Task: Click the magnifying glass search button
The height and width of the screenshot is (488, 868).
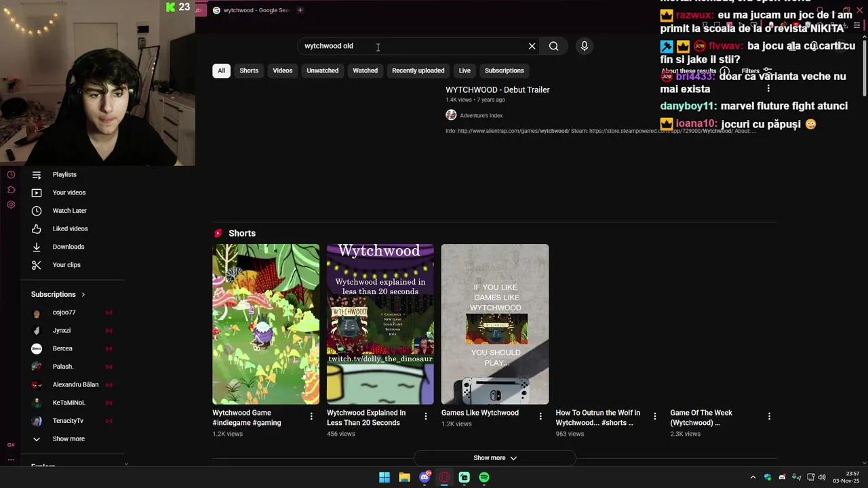Action: (x=554, y=46)
